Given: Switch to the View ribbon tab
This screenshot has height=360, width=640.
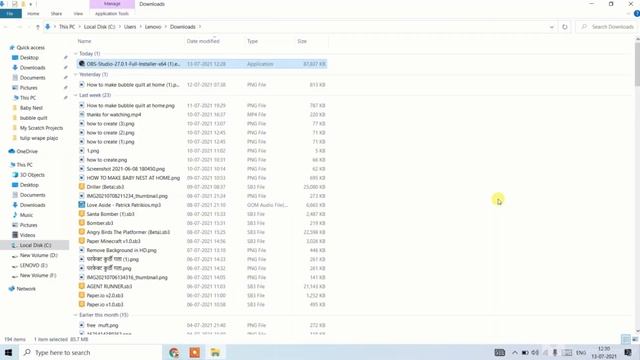Looking at the screenshot, I should [x=78, y=13].
